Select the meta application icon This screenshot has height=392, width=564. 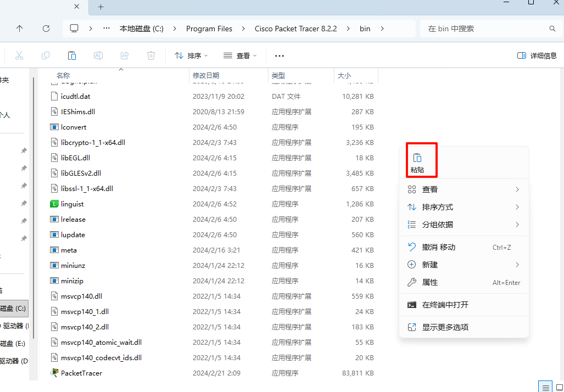point(54,250)
